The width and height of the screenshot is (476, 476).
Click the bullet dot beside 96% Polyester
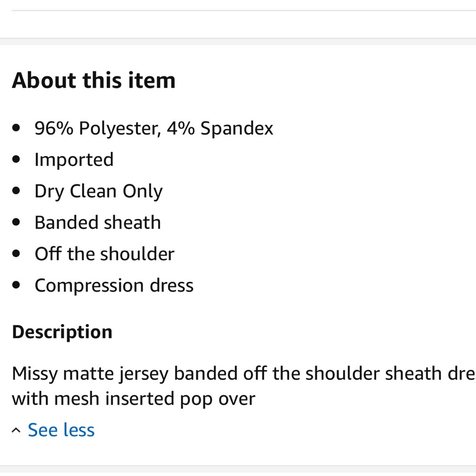click(17, 129)
